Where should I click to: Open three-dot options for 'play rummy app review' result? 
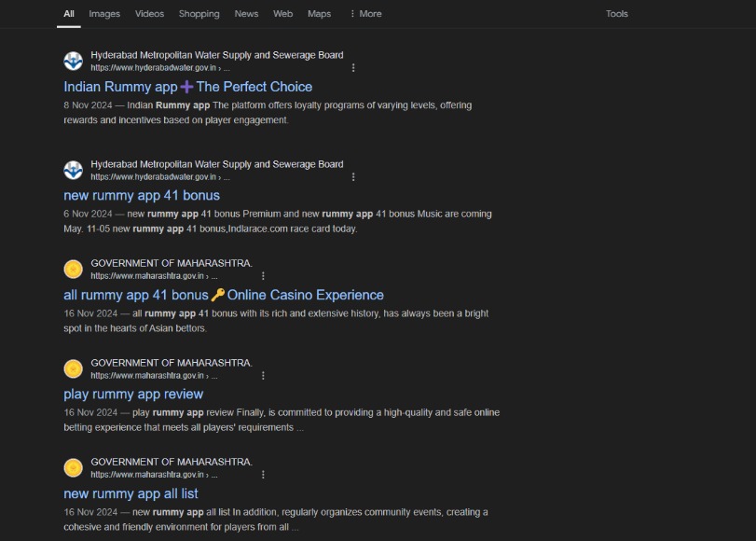264,375
